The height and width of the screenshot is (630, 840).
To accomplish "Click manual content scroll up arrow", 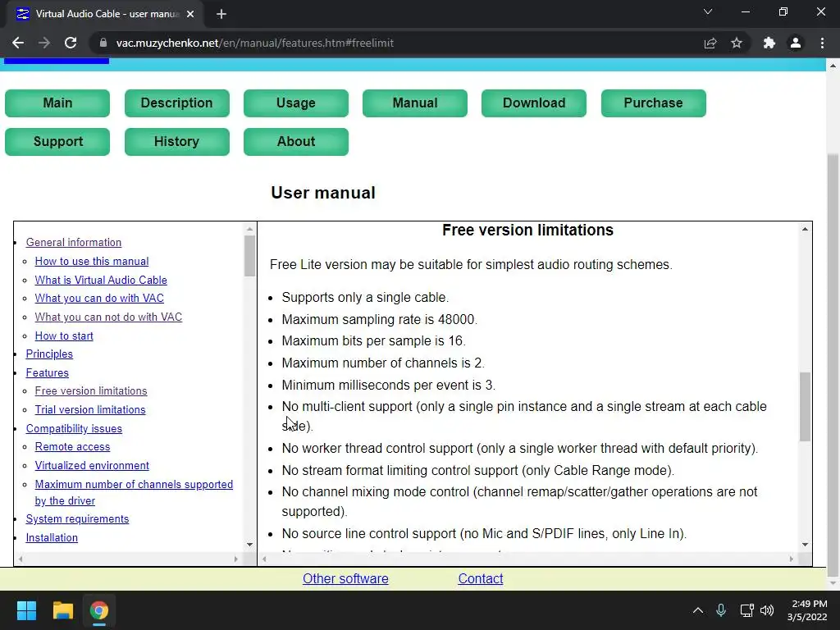I will [805, 229].
